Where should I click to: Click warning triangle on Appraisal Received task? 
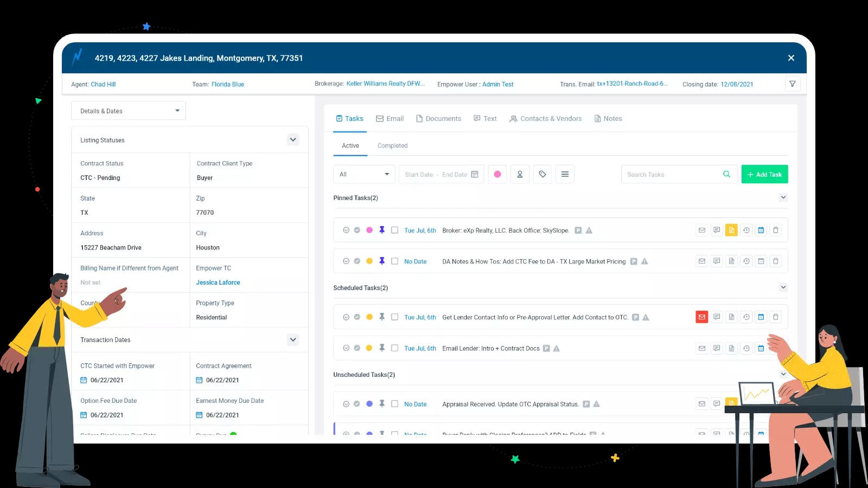(596, 404)
